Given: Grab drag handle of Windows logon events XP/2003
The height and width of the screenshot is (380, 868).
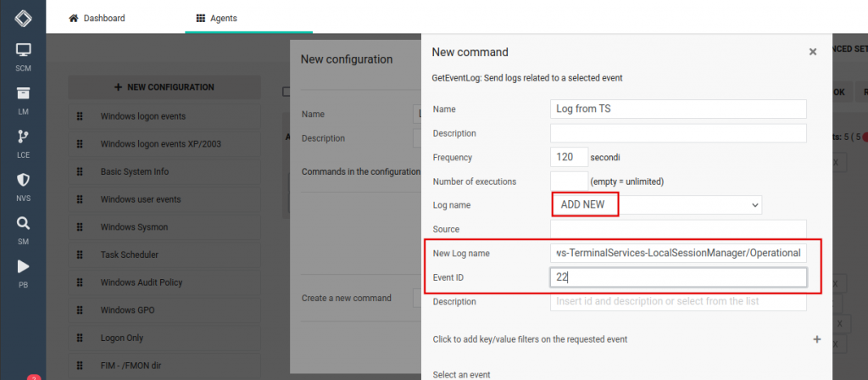Looking at the screenshot, I should [x=80, y=144].
